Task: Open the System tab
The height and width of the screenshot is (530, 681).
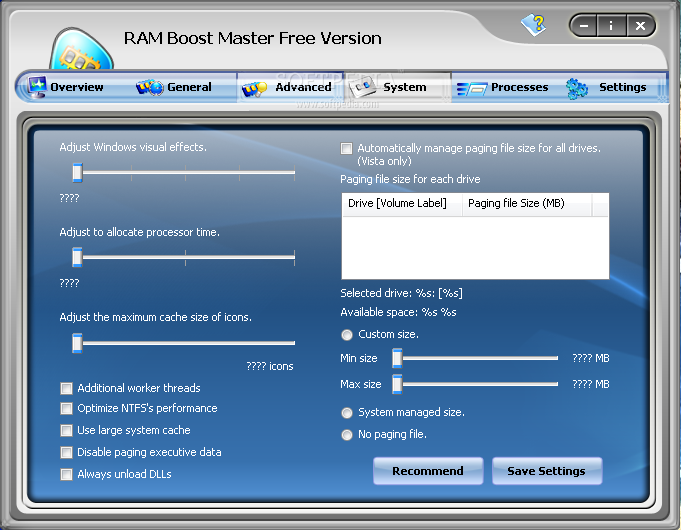Action: [397, 87]
